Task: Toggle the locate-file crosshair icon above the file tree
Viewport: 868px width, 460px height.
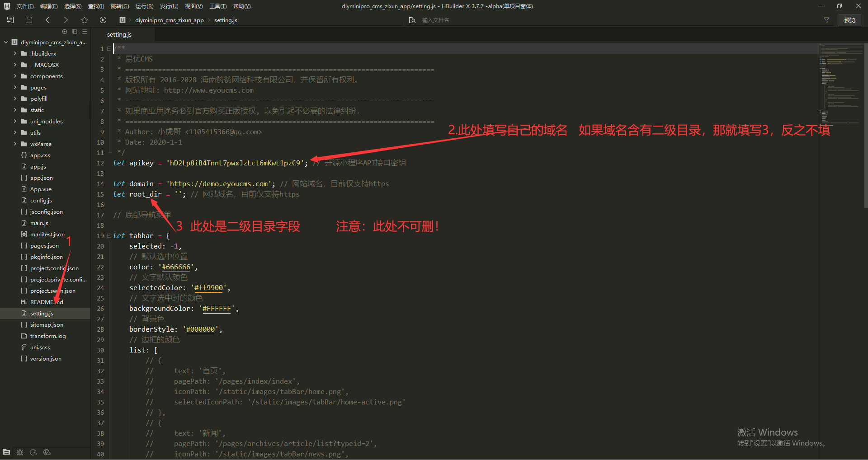Action: coord(64,32)
